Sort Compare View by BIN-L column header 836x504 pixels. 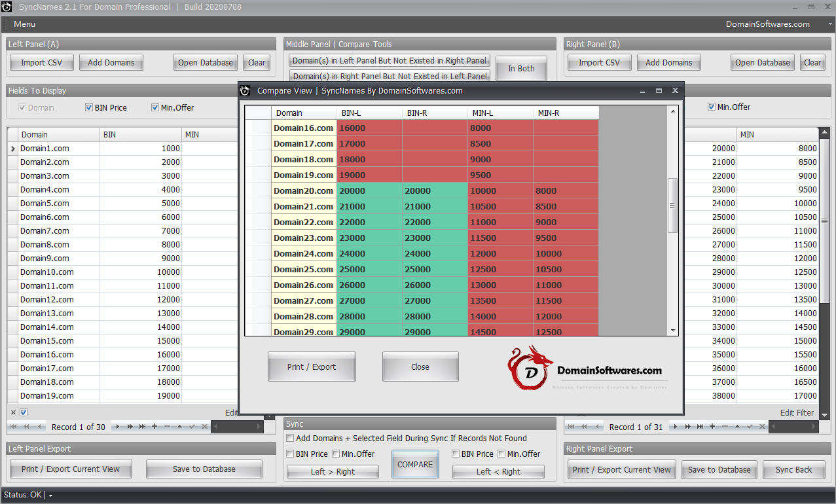point(369,113)
